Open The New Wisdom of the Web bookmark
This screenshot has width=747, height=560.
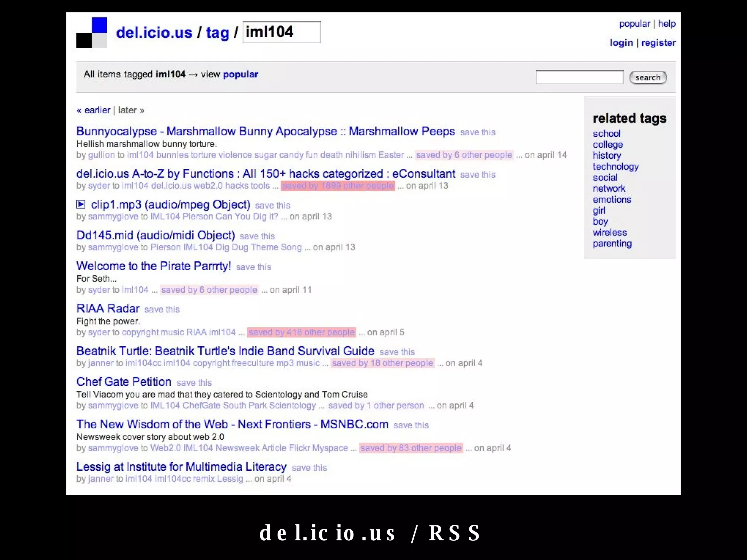pos(232,424)
